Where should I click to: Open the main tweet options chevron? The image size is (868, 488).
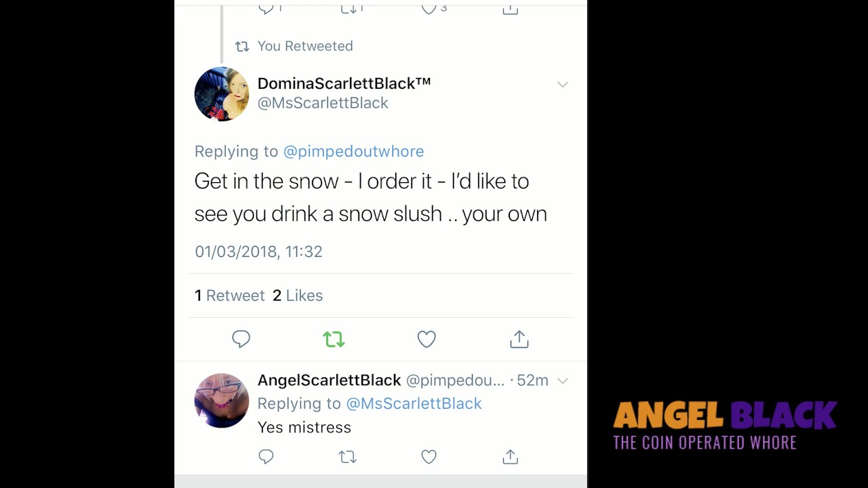562,85
